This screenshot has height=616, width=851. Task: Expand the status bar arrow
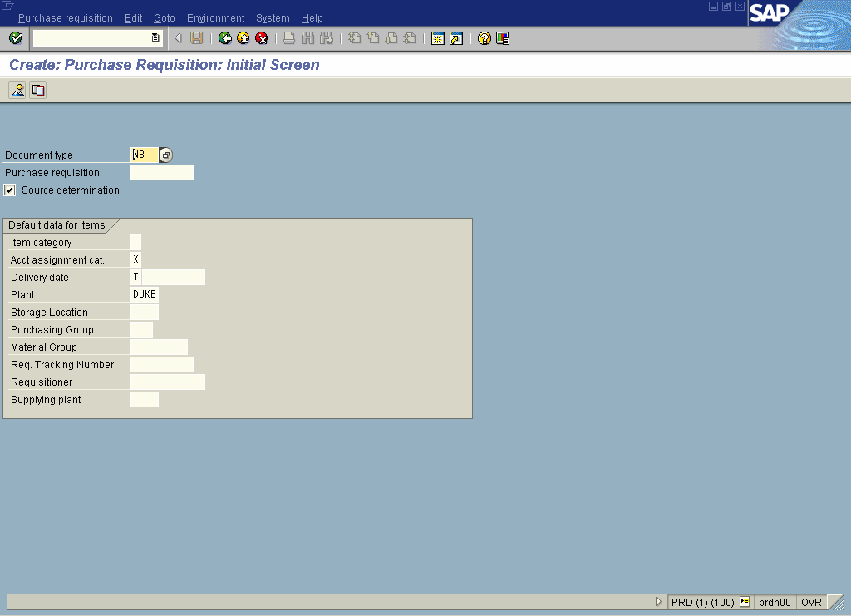click(x=658, y=601)
